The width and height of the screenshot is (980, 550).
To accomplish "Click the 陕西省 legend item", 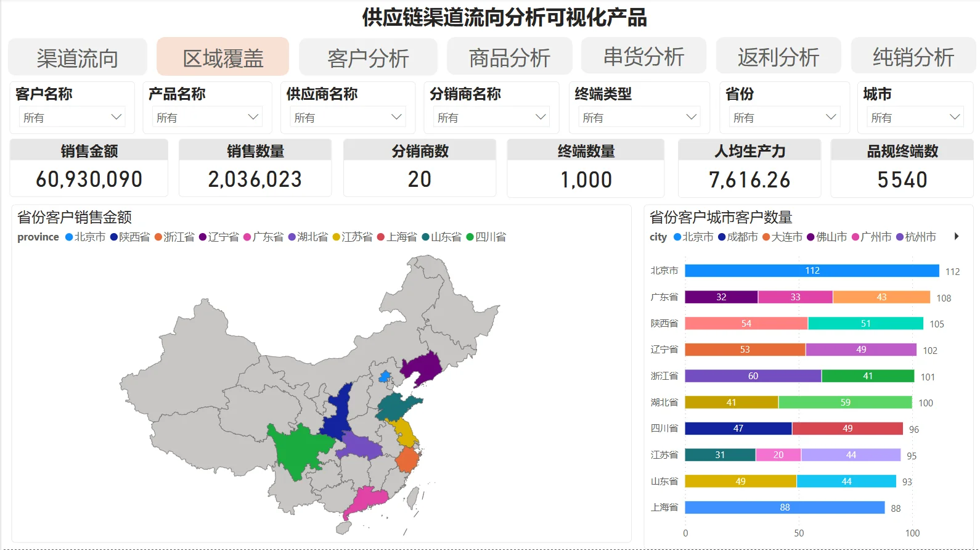I will [x=130, y=237].
